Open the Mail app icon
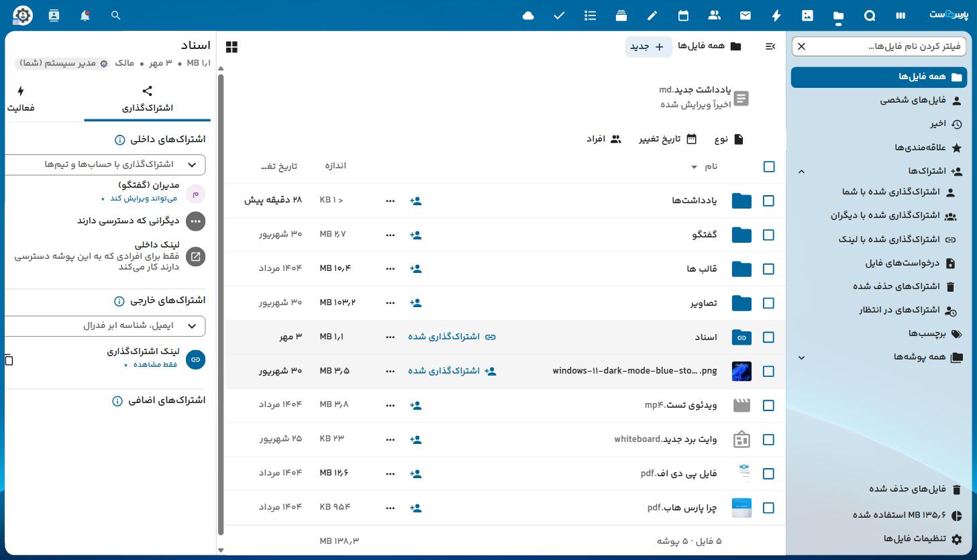Viewport: 977px width, 560px height. [745, 15]
